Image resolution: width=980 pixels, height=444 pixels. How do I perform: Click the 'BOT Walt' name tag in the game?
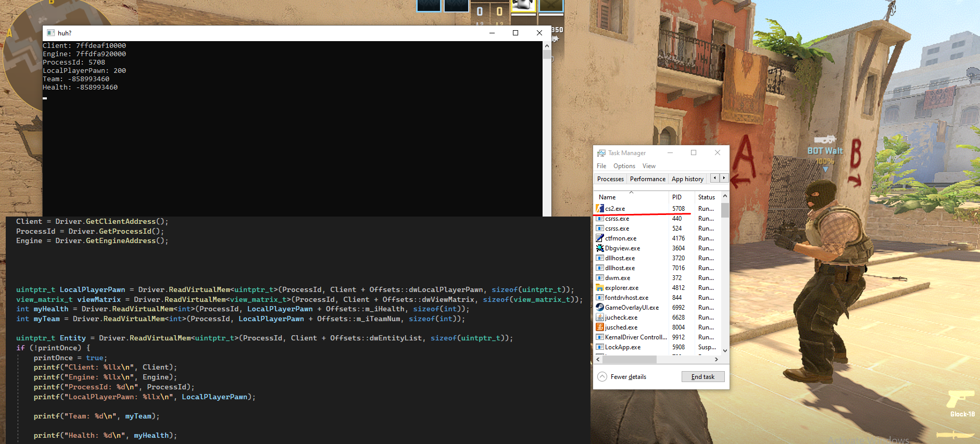825,151
